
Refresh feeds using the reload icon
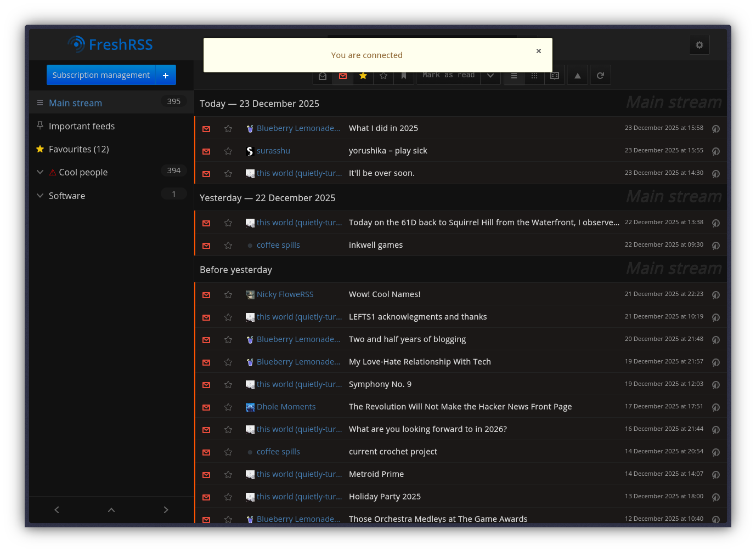[600, 76]
